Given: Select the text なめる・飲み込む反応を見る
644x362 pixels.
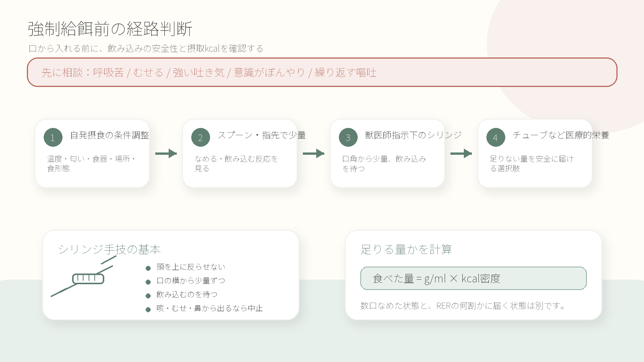Looking at the screenshot, I should tap(236, 164).
